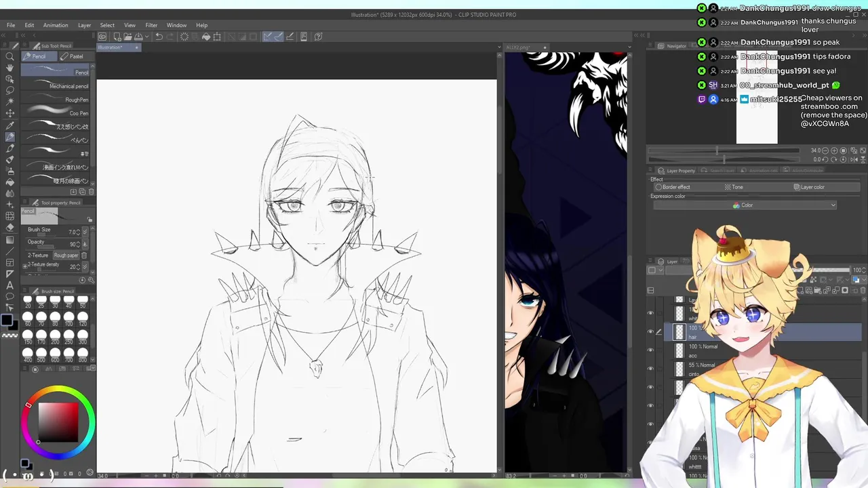Open Texture density dynamics dropdown
Viewport: 868px width, 488px height.
[x=85, y=267]
